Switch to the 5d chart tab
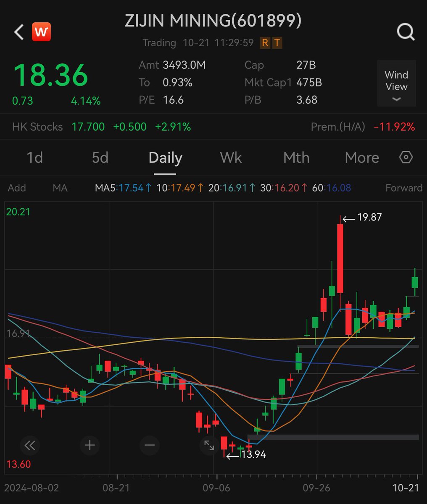The height and width of the screenshot is (504, 427). 100,157
